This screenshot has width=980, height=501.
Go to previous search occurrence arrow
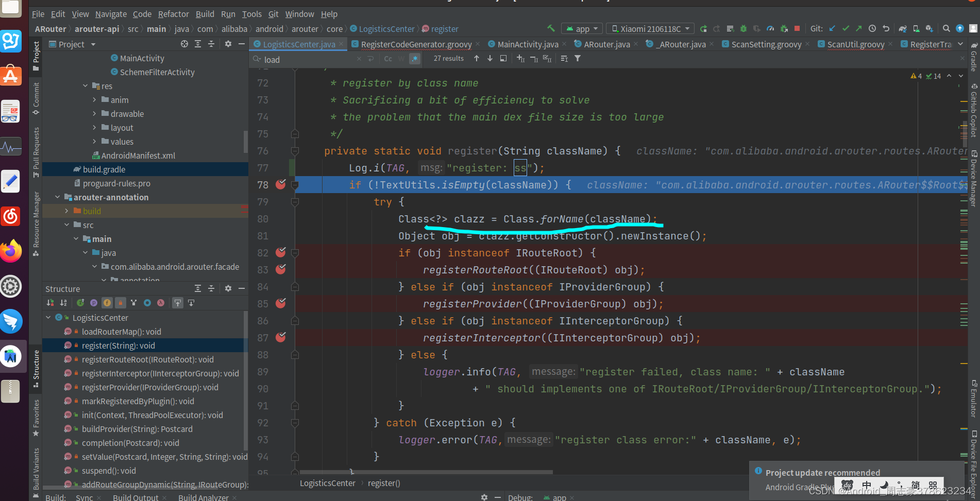(x=477, y=59)
